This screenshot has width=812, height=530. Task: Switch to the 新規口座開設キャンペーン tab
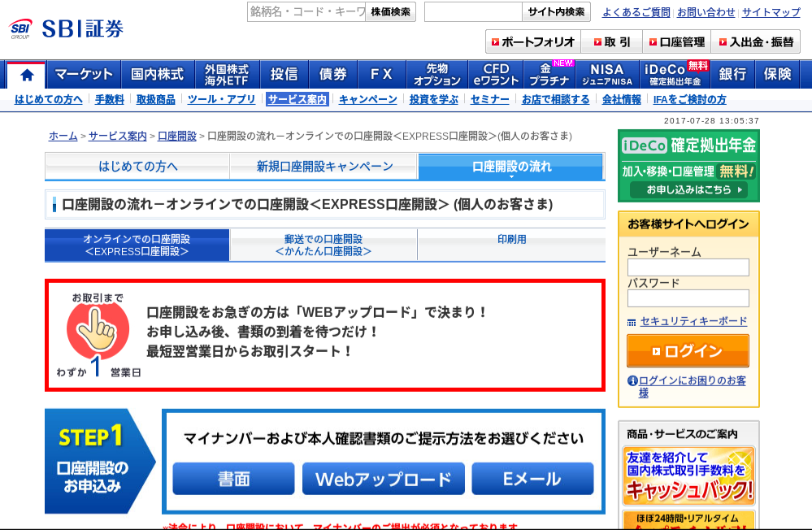pos(324,167)
